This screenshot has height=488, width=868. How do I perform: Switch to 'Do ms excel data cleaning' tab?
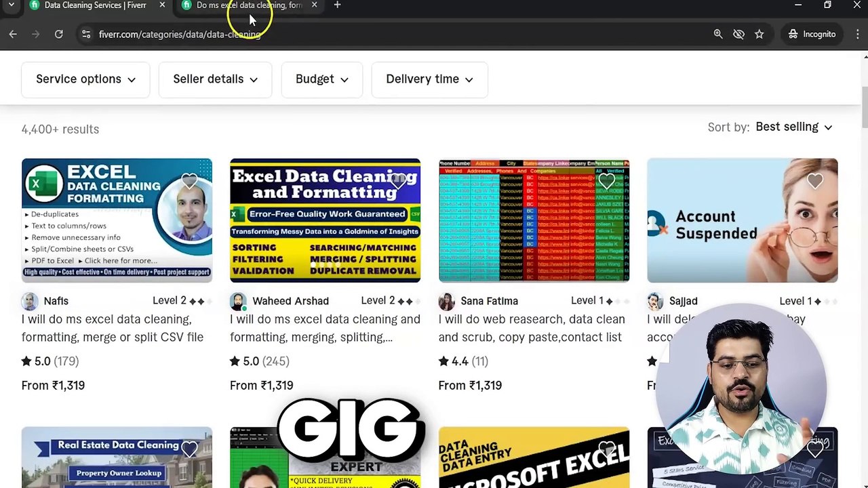(249, 5)
